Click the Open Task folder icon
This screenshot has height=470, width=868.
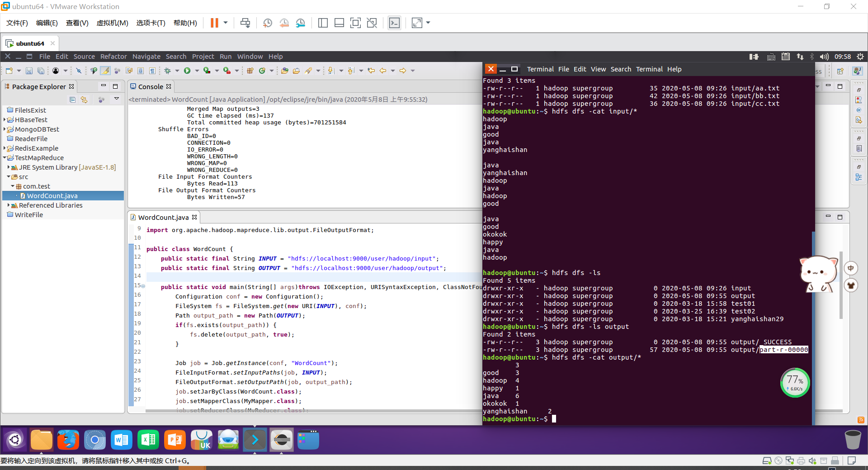pos(296,71)
